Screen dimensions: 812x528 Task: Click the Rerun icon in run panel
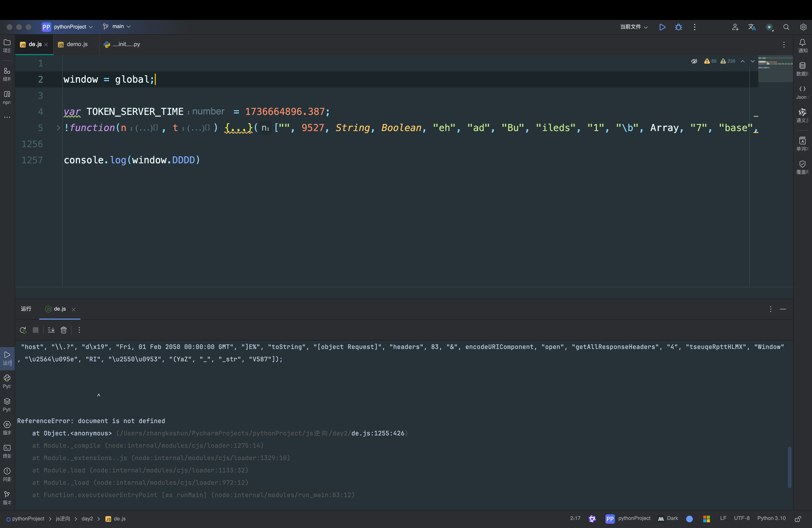(23, 330)
